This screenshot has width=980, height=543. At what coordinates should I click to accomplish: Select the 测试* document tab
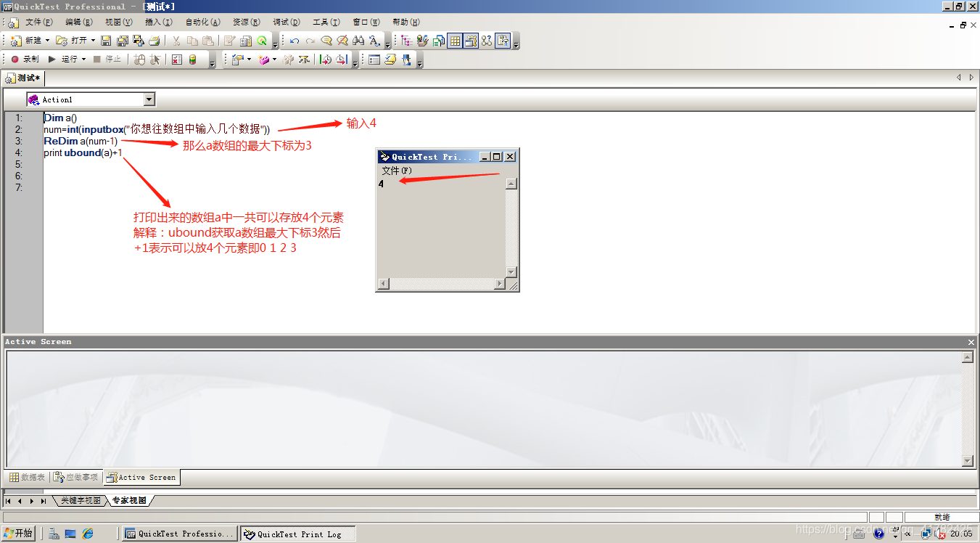(23, 78)
